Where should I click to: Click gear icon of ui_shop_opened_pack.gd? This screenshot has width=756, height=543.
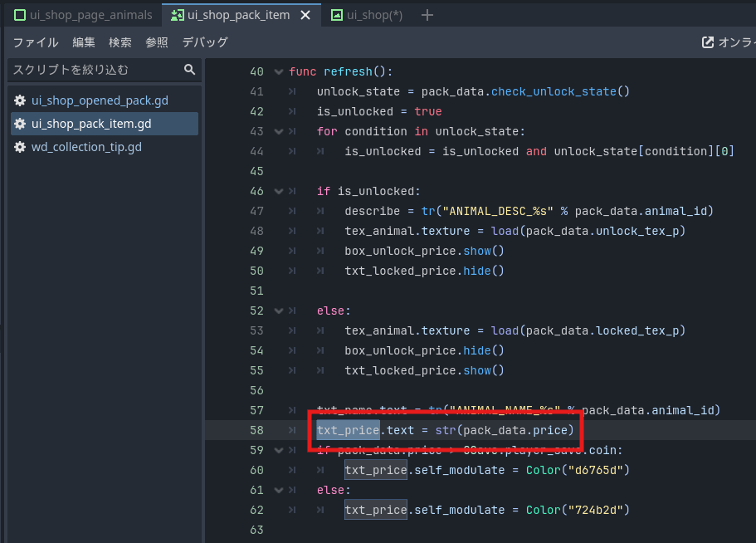click(20, 100)
